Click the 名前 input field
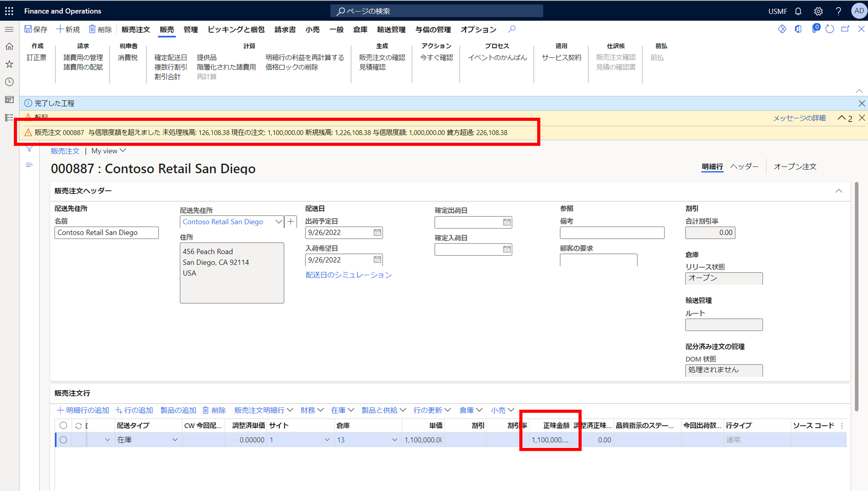This screenshot has height=491, width=868. click(107, 233)
